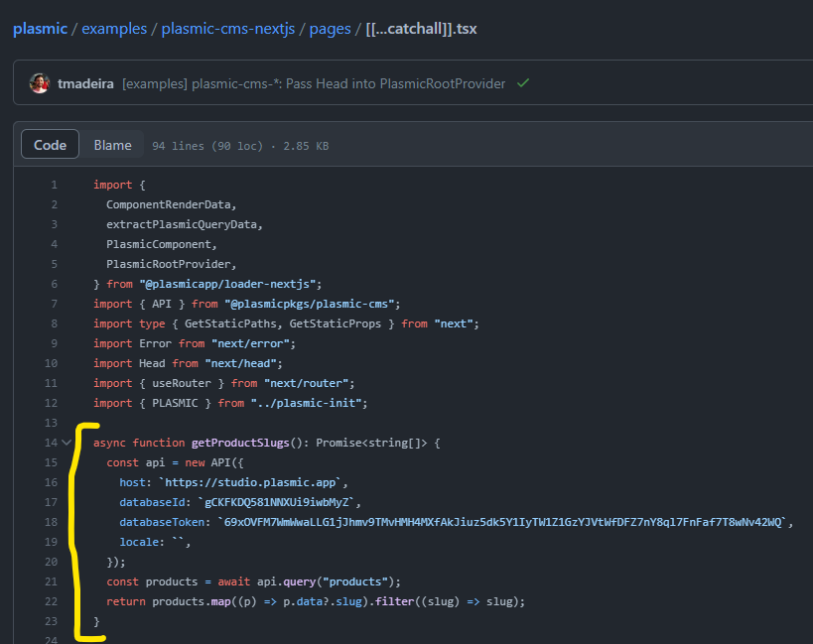Open tmadeira's username link
This screenshot has width=813, height=644.
pyautogui.click(x=85, y=82)
